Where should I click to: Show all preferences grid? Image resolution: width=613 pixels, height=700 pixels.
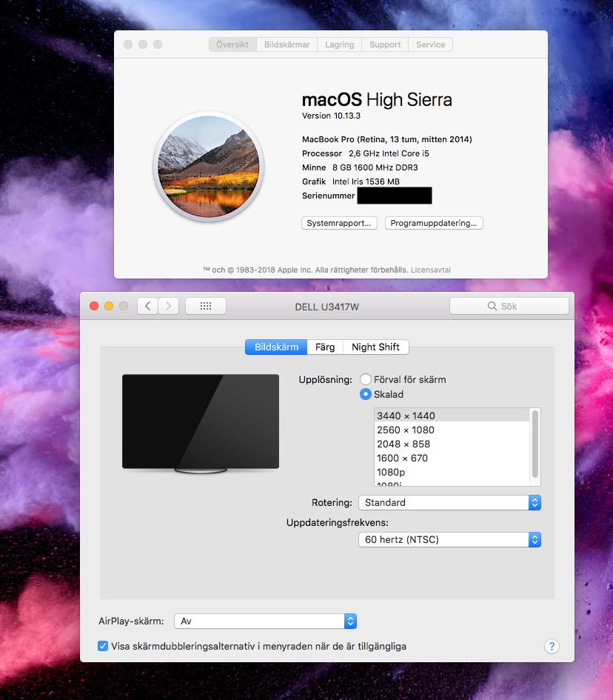point(206,306)
